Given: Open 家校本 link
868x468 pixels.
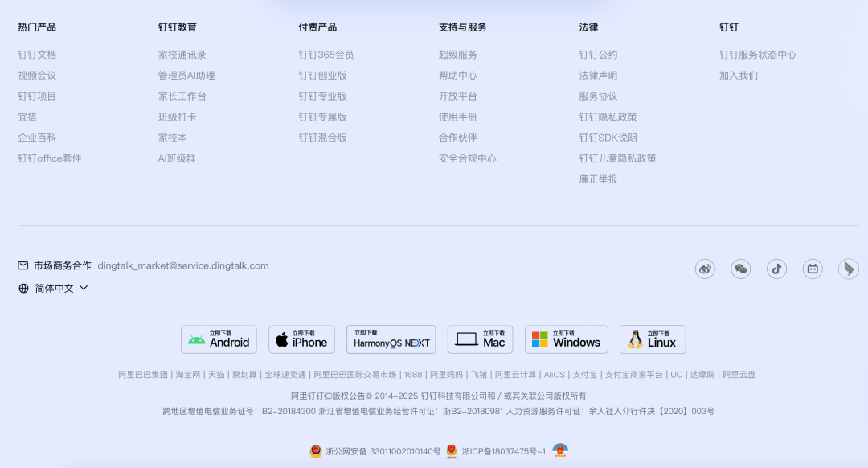Looking at the screenshot, I should coord(173,138).
